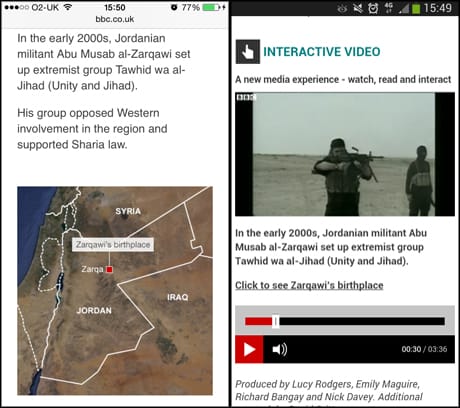Image resolution: width=460 pixels, height=408 pixels.
Task: Tap the paragraph about opposing Western involvement
Action: [x=92, y=129]
